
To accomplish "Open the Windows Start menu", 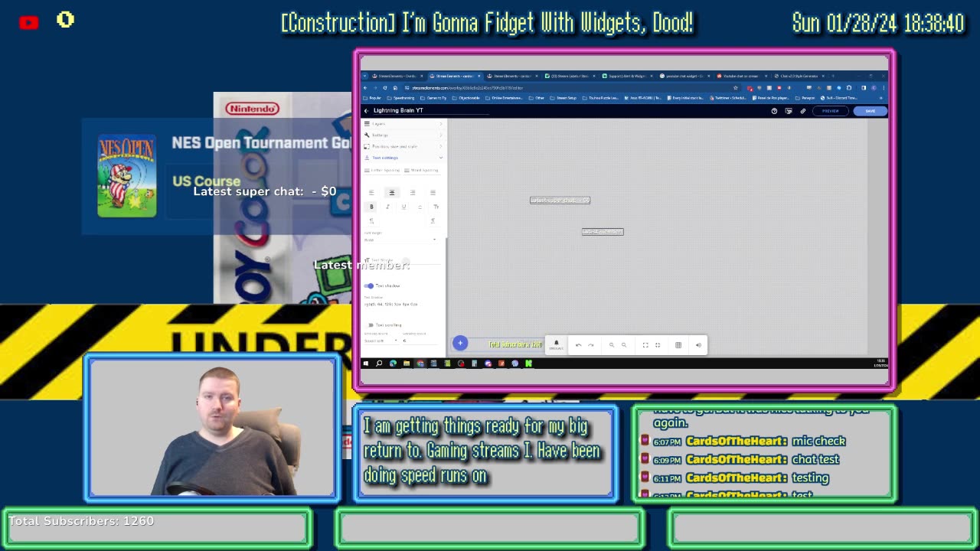I will click(x=366, y=364).
